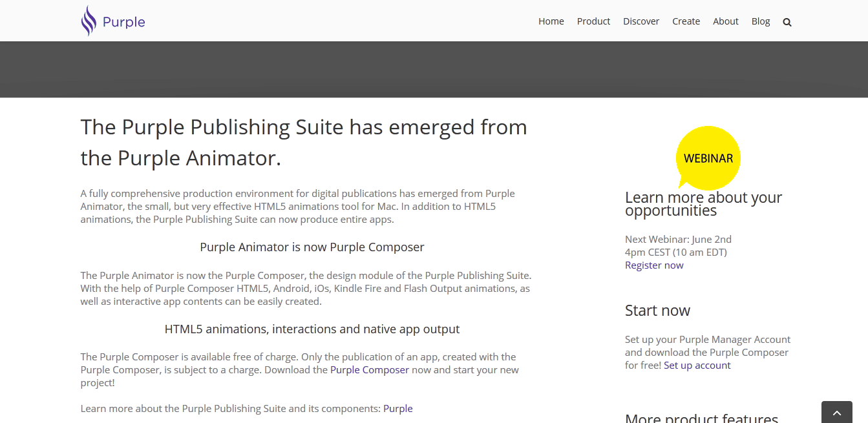Click '4pm CEST (10 am EDT)' text
This screenshot has width=868, height=423.
click(x=676, y=253)
